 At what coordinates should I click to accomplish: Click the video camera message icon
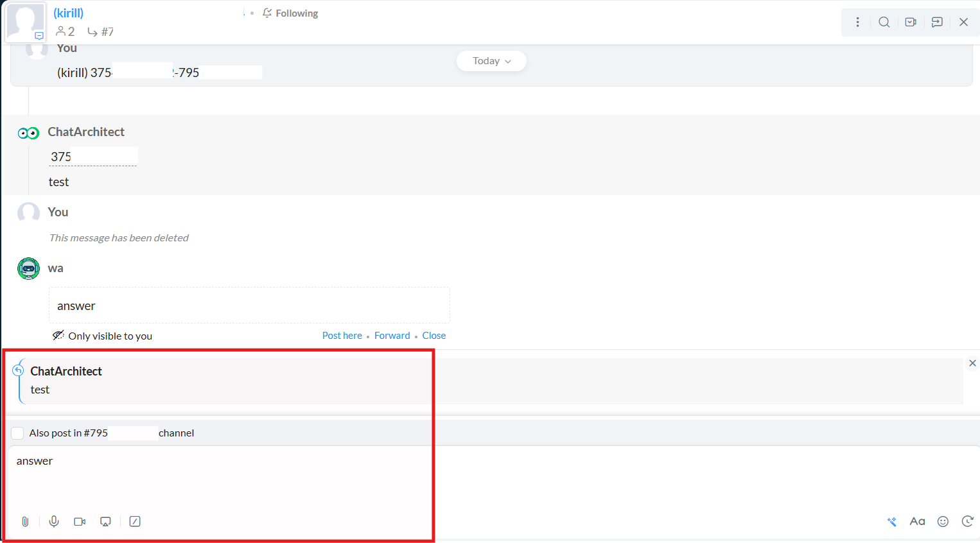click(x=80, y=522)
